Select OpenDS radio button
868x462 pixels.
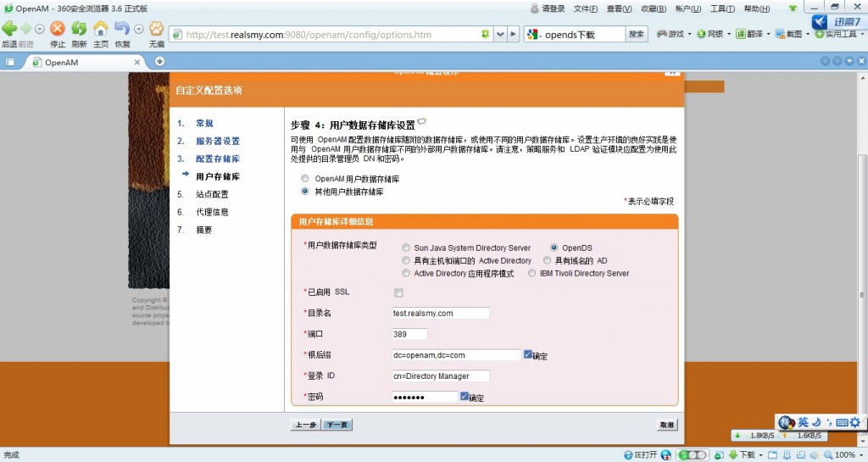tap(554, 248)
